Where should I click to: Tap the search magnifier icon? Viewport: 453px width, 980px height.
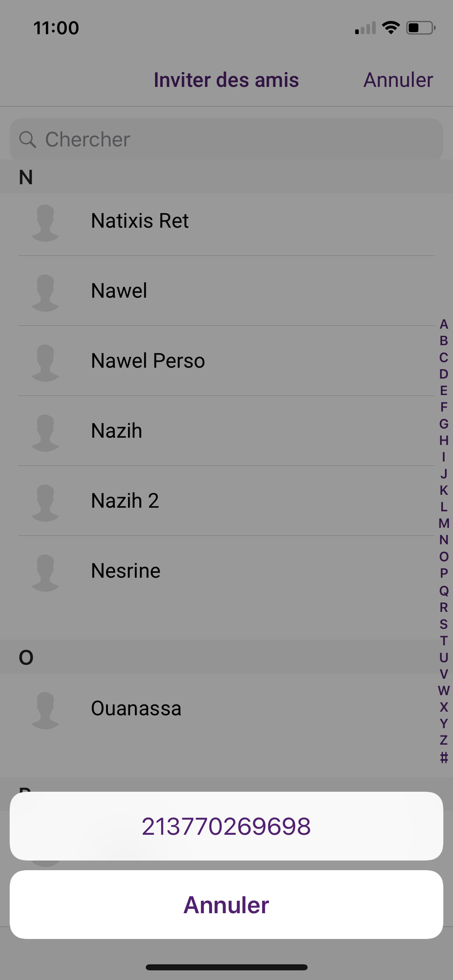(27, 140)
